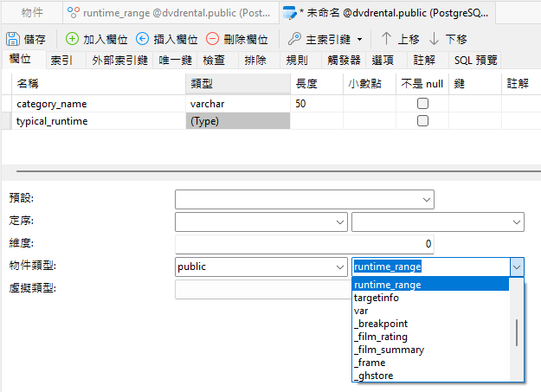541x392 pixels.
Task: Open the 唯一鍵 (Uniques) tab
Action: pyautogui.click(x=175, y=61)
